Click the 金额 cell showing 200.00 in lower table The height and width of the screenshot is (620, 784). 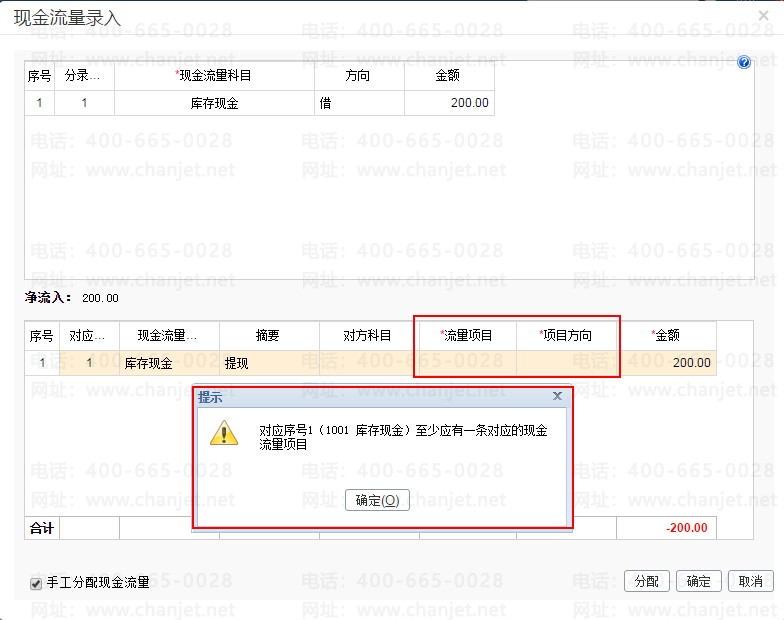666,363
